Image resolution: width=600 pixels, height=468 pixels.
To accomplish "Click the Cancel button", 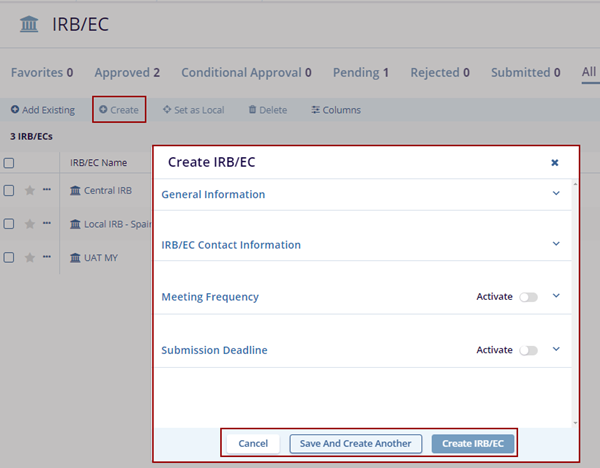I will (x=253, y=443).
